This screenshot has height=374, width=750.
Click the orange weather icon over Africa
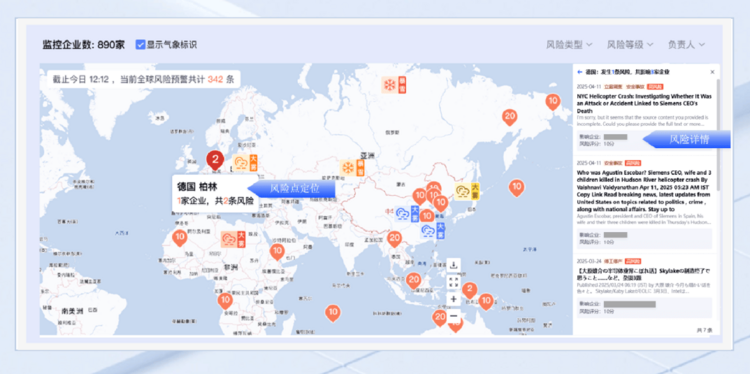click(233, 239)
